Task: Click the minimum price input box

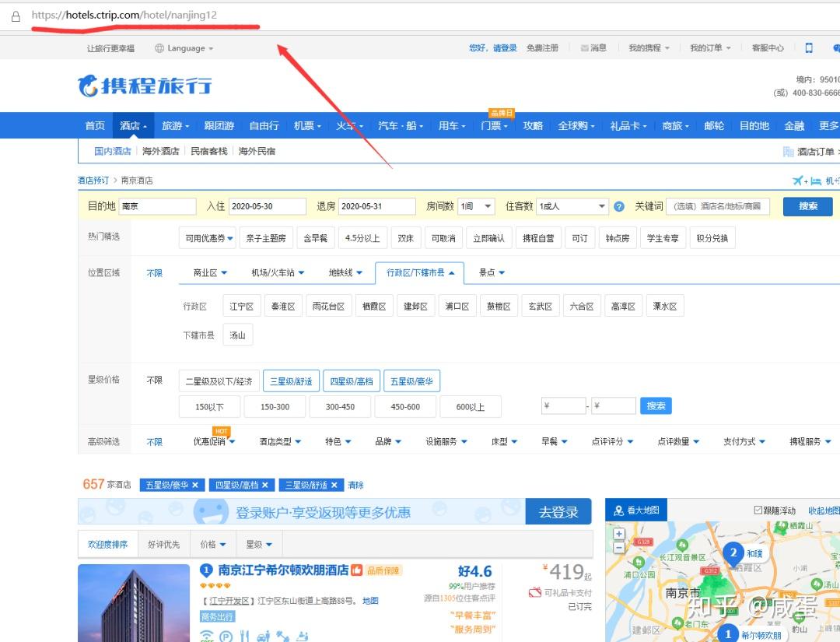Action: pos(564,405)
